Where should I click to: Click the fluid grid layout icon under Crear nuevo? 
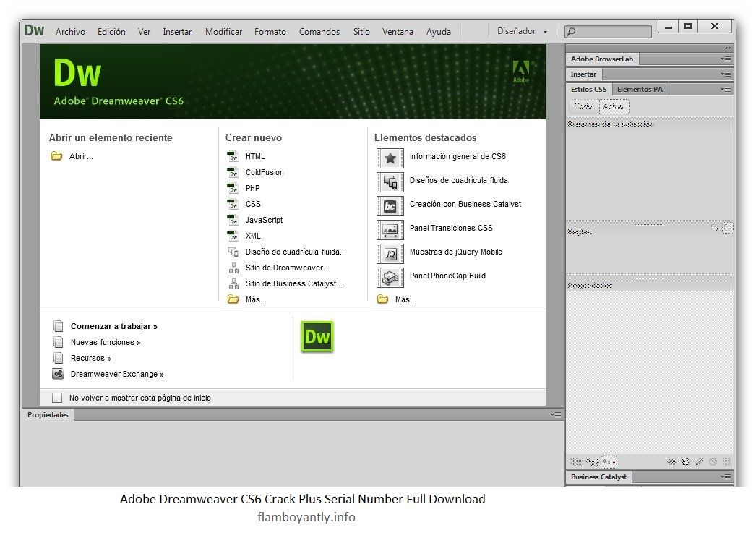[233, 252]
